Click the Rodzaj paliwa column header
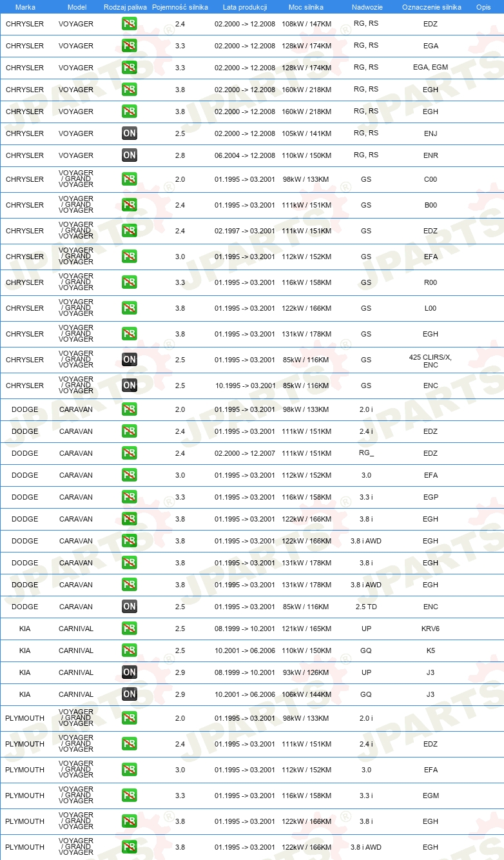Viewport: 504px width, 860px height. click(x=125, y=7)
